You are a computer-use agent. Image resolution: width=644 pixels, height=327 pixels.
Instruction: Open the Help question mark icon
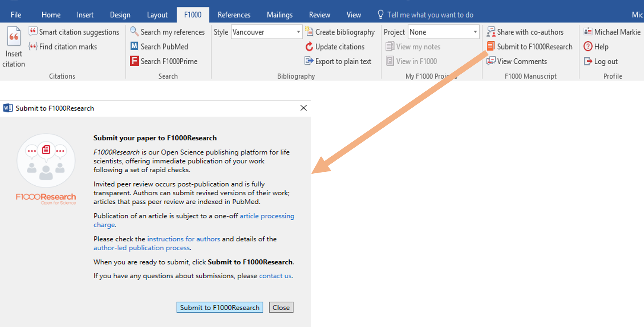click(x=588, y=46)
